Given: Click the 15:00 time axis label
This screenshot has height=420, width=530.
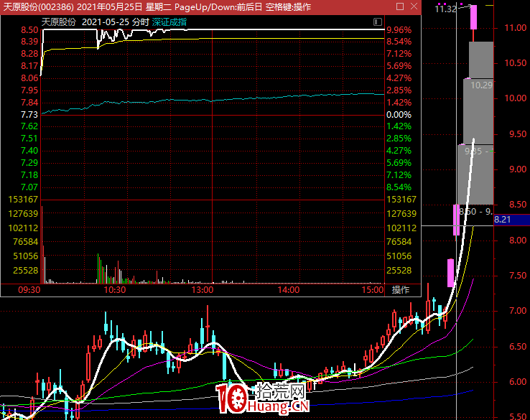Looking at the screenshot, I should click(373, 290).
